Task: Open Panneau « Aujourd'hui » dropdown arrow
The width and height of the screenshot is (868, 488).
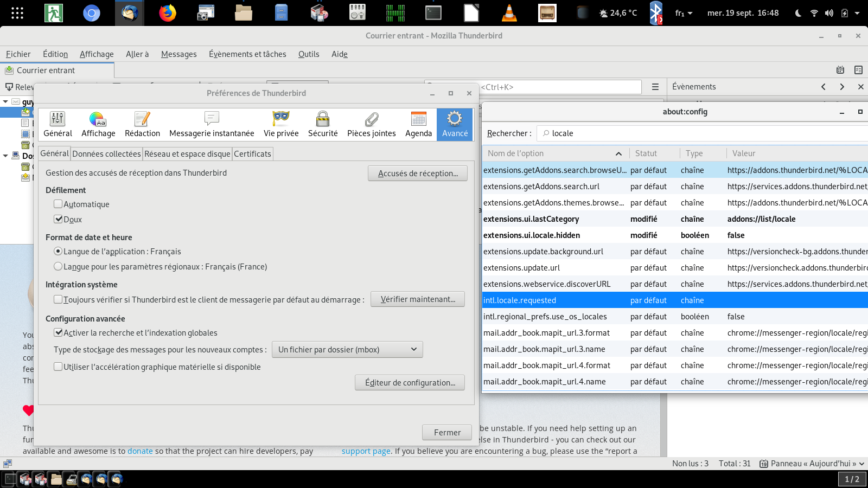Action: pos(861,464)
